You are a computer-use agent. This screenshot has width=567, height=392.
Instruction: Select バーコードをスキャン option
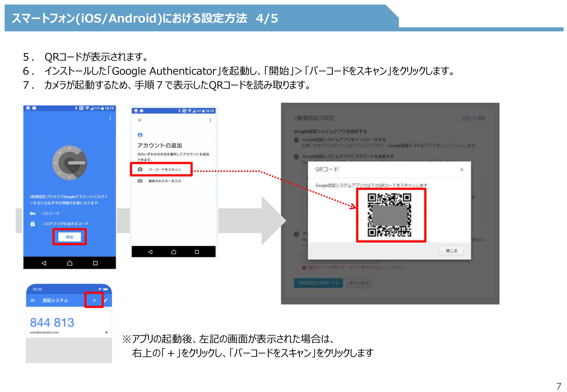(x=161, y=169)
